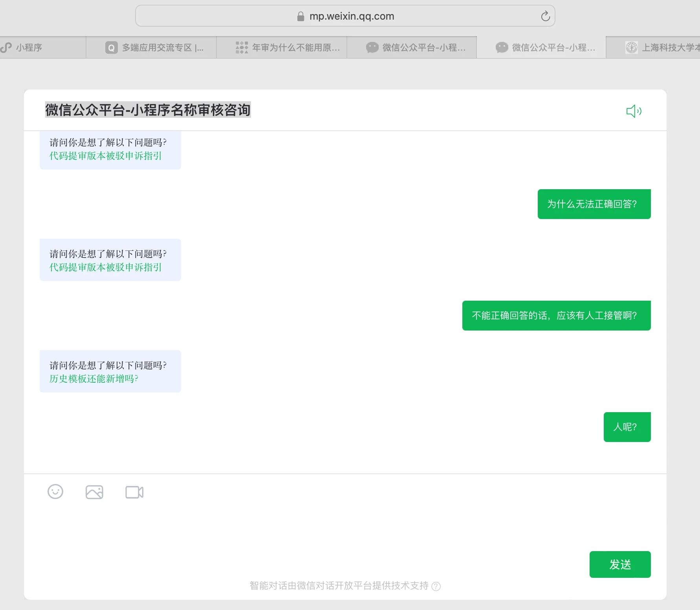700x610 pixels.
Task: Switch to the 小程序 tab
Action: click(43, 47)
